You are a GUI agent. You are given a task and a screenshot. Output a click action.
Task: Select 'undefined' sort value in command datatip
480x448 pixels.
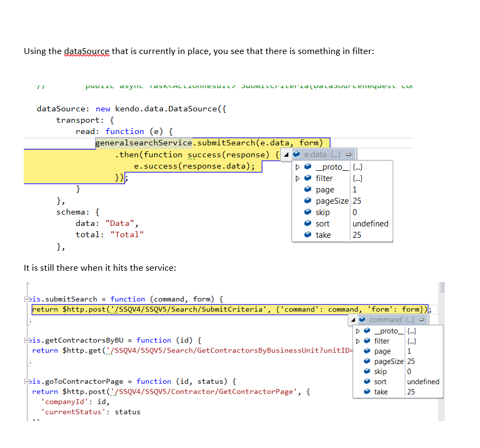point(423,382)
